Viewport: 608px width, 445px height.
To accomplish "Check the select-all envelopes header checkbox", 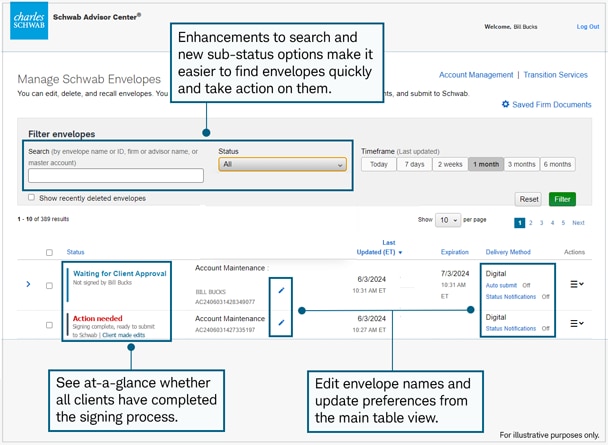I will pyautogui.click(x=49, y=252).
